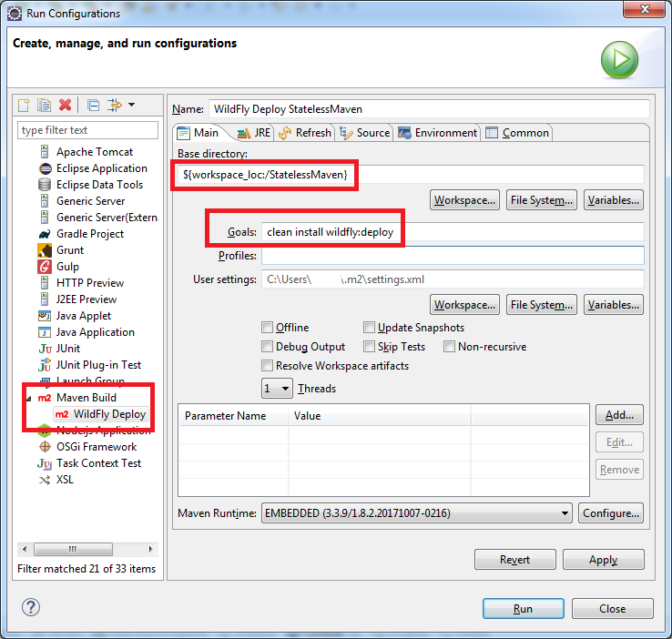The width and height of the screenshot is (672, 639).
Task: Open the Maven Runtime dropdown
Action: (x=416, y=513)
